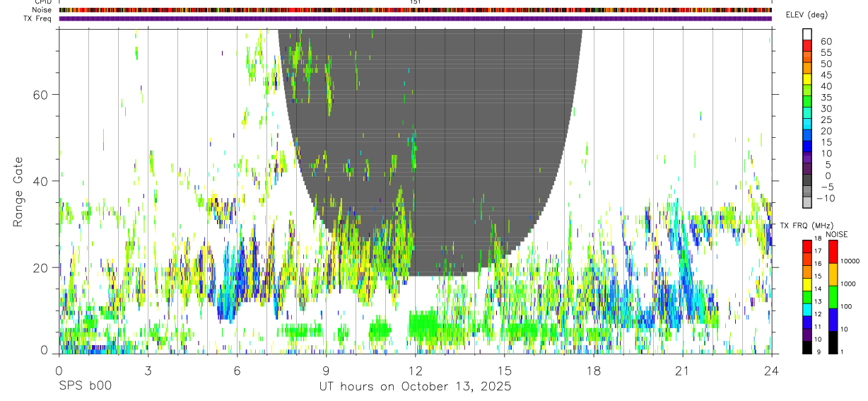
Task: Click the red top swatch of NOISE colorbar
Action: pyautogui.click(x=832, y=251)
